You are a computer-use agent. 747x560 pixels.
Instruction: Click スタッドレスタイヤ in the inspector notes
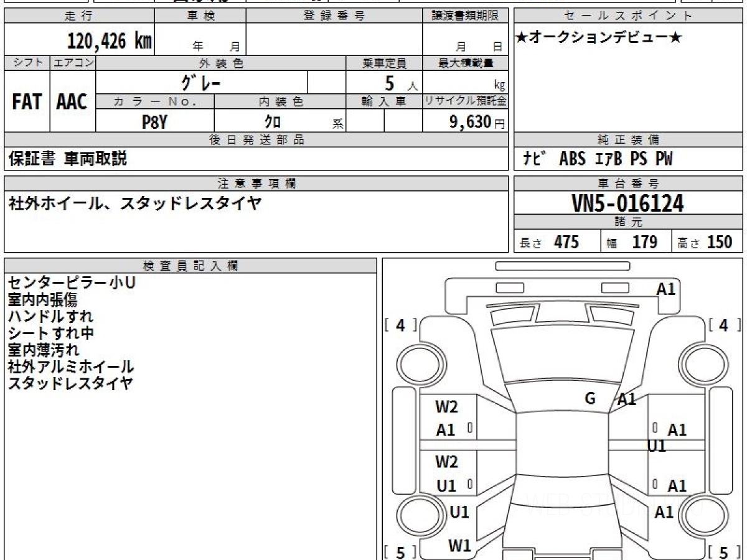click(x=70, y=383)
